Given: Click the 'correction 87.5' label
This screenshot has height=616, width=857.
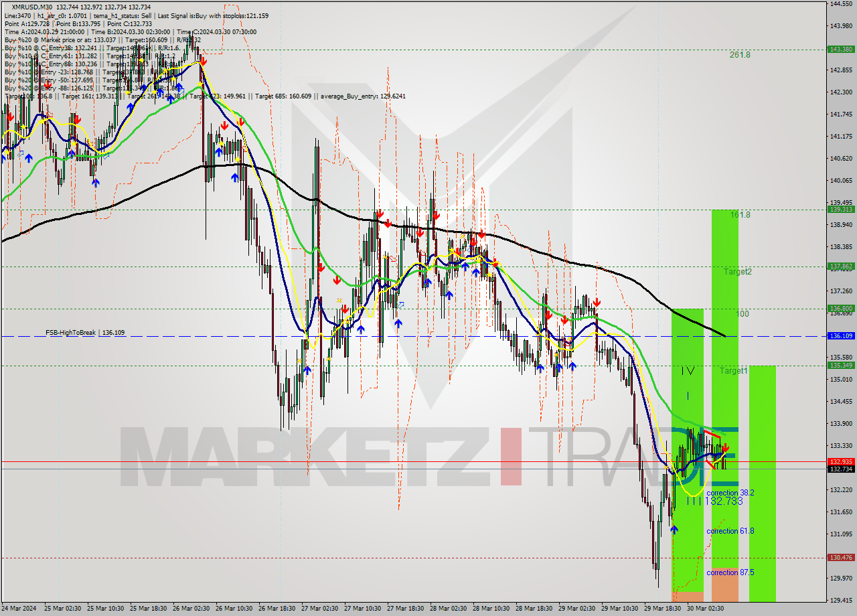Looking at the screenshot, I should [x=730, y=572].
